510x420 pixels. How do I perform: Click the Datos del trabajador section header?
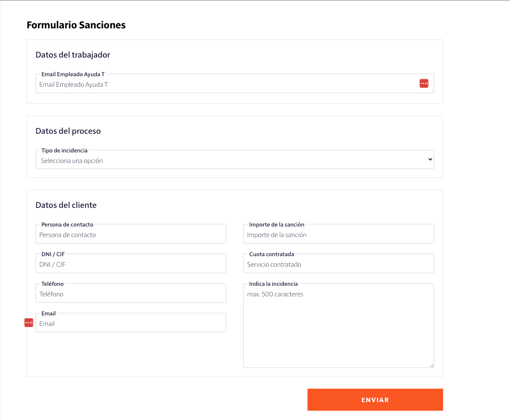click(x=73, y=55)
